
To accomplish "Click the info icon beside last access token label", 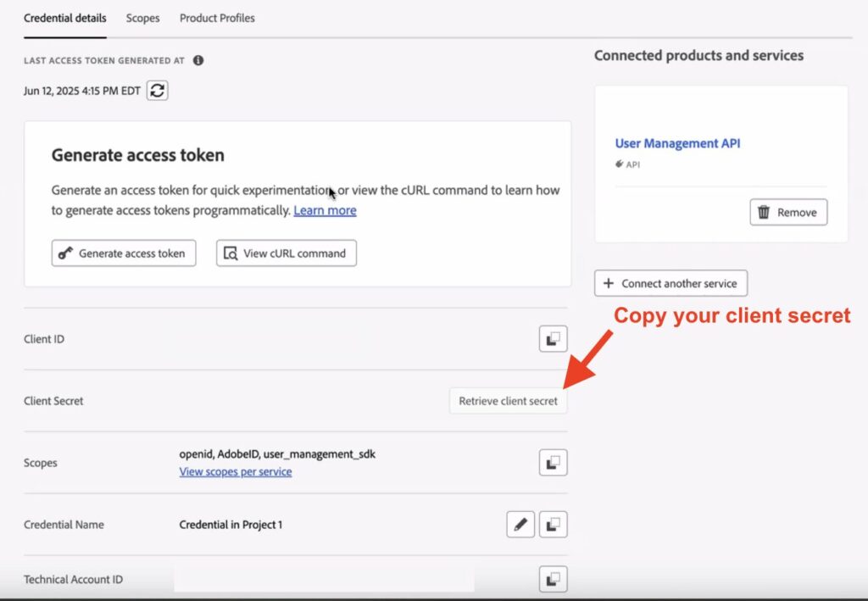I will (198, 61).
